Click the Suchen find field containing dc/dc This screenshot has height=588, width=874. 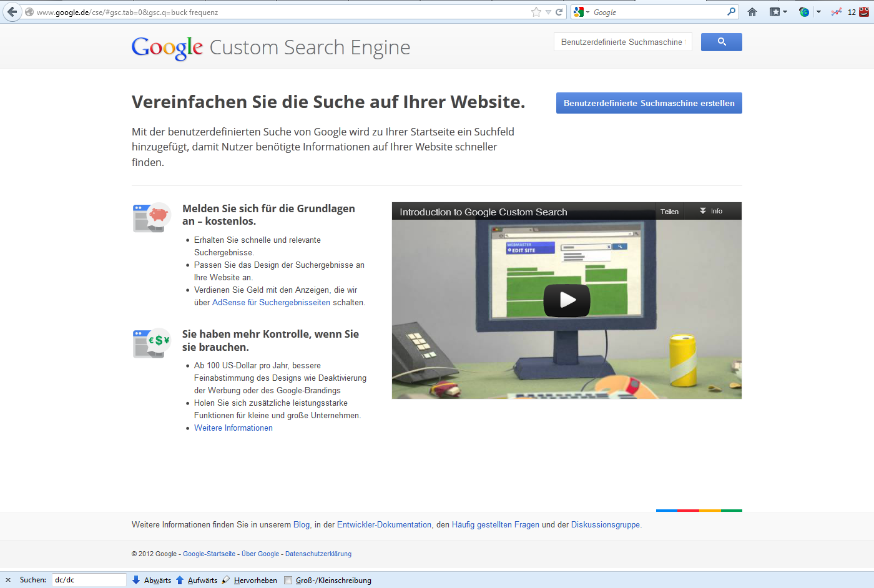(x=89, y=580)
